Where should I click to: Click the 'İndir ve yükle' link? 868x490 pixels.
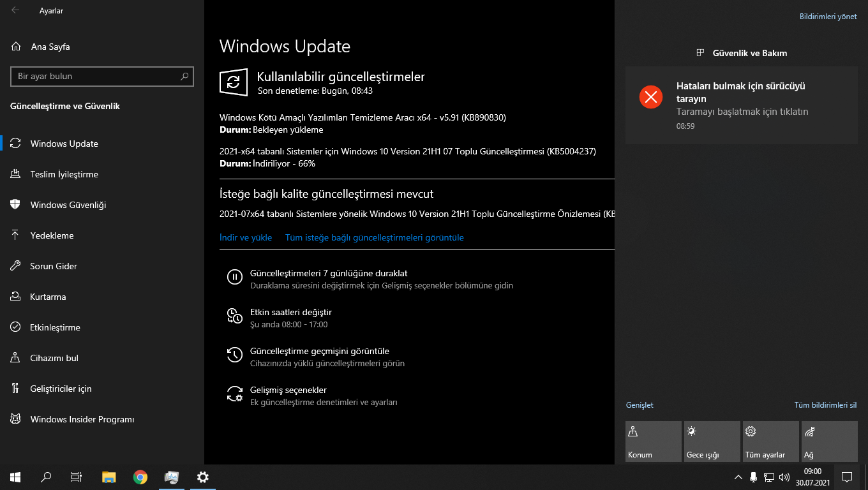point(246,237)
